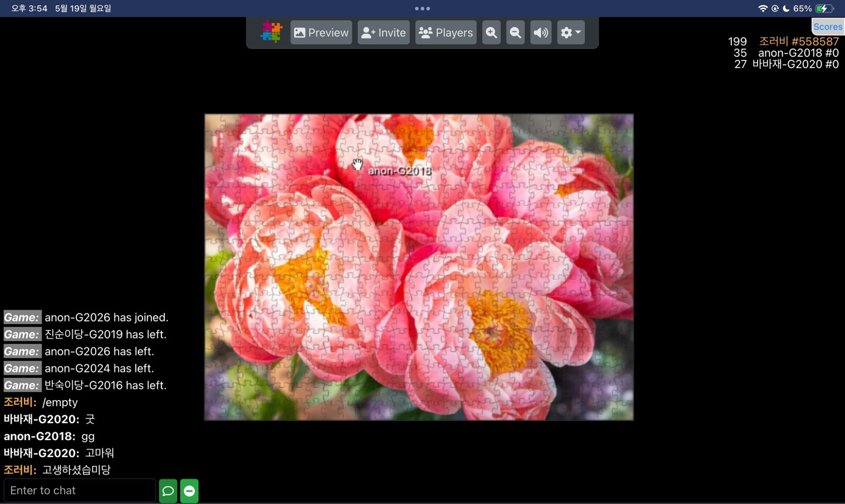Focus the Enter to chat field
Screen dimensions: 845x504
pos(80,491)
